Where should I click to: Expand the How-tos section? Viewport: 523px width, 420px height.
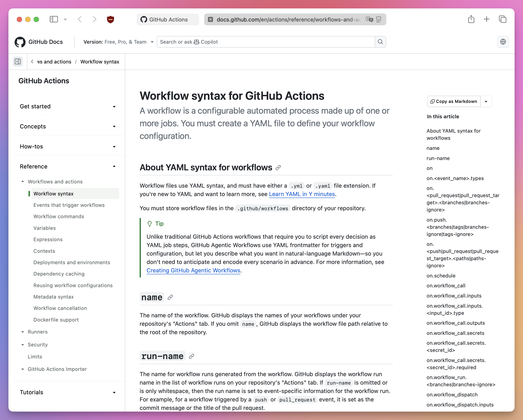point(68,147)
